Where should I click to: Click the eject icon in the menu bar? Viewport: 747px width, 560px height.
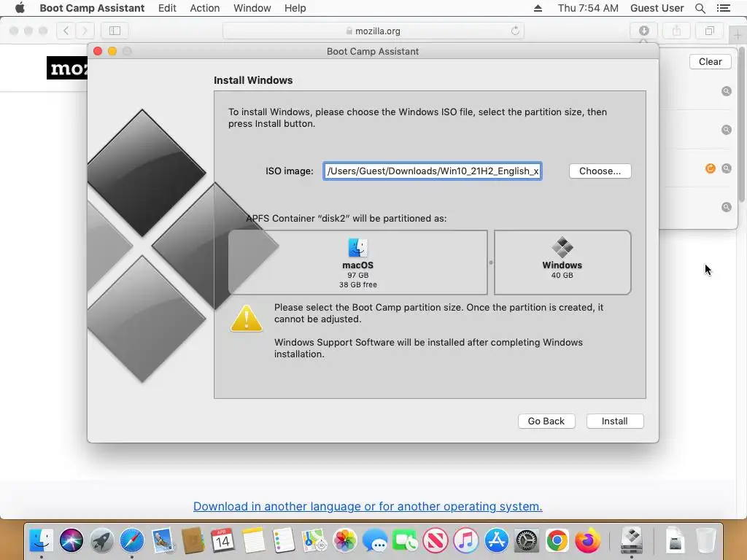point(538,8)
